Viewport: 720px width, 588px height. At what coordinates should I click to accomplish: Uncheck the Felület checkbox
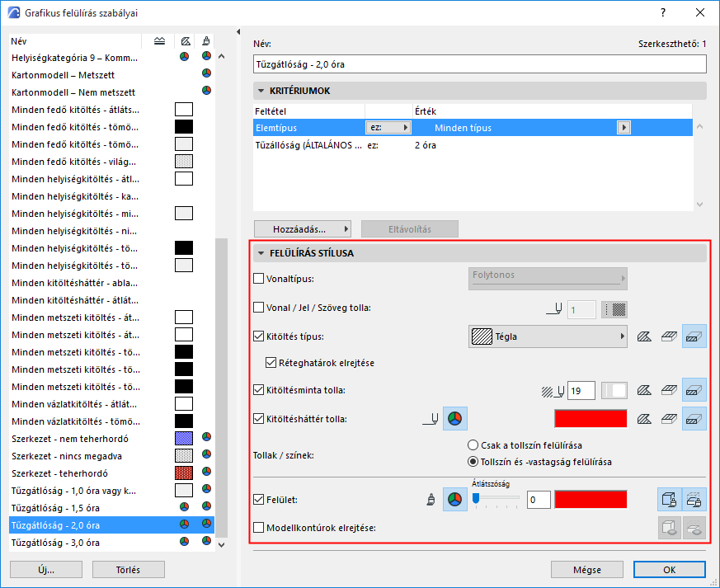tap(258, 500)
